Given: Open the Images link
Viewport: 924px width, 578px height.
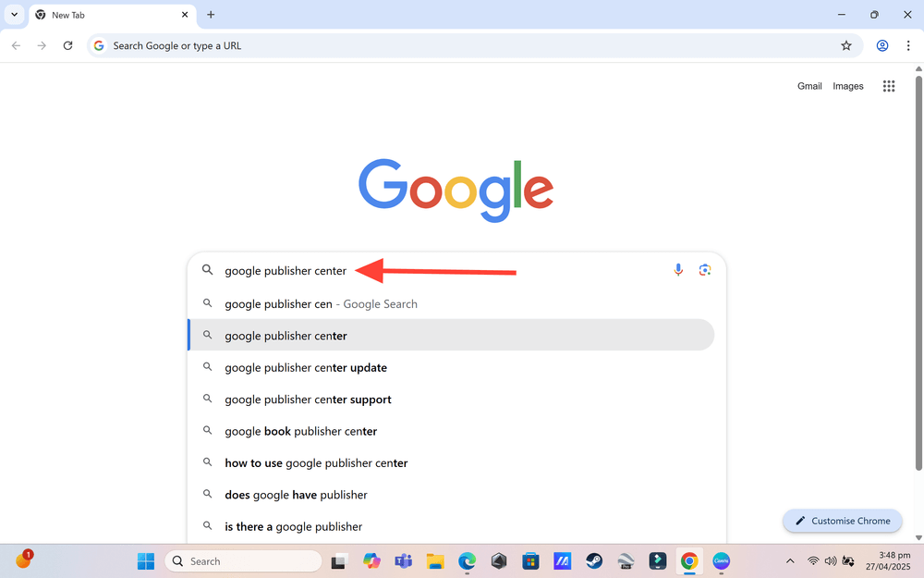Looking at the screenshot, I should coord(847,86).
